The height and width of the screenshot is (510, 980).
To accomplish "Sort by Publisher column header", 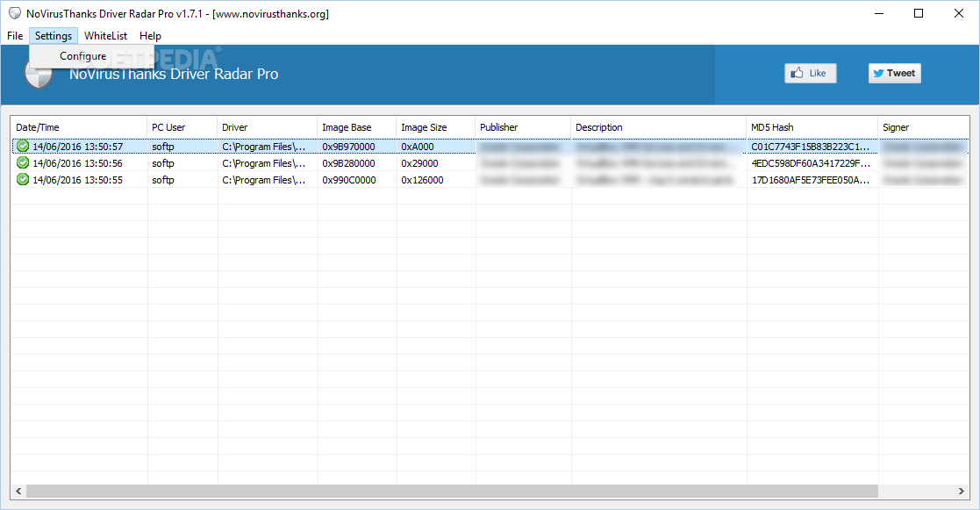I will point(523,127).
